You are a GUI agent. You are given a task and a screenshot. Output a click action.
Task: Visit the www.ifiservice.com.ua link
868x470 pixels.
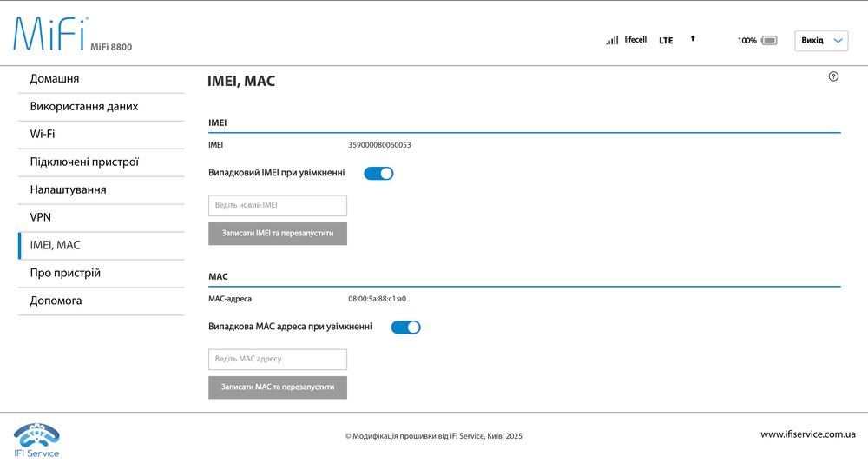click(807, 434)
